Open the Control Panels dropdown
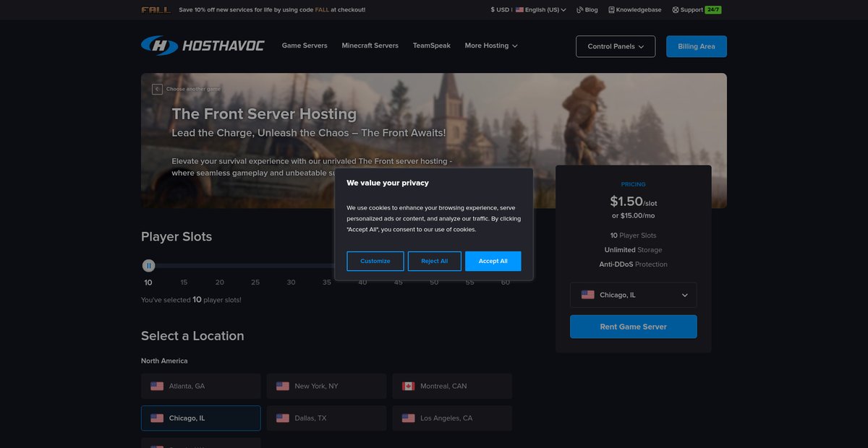The width and height of the screenshot is (868, 448). pyautogui.click(x=616, y=46)
